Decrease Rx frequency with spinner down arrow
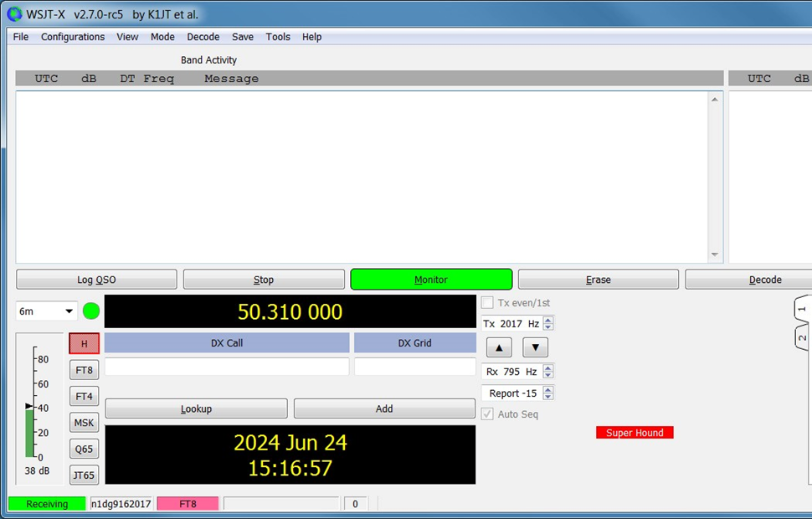The width and height of the screenshot is (812, 519). [x=548, y=375]
